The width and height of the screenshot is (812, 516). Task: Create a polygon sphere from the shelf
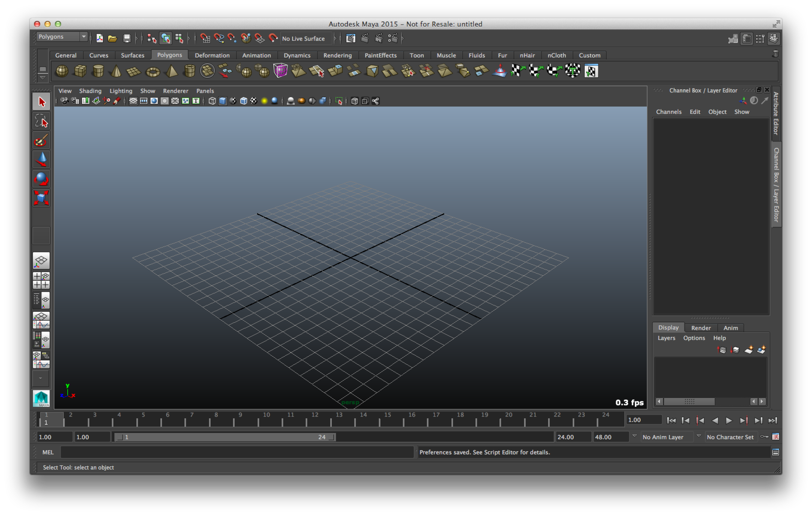click(62, 71)
